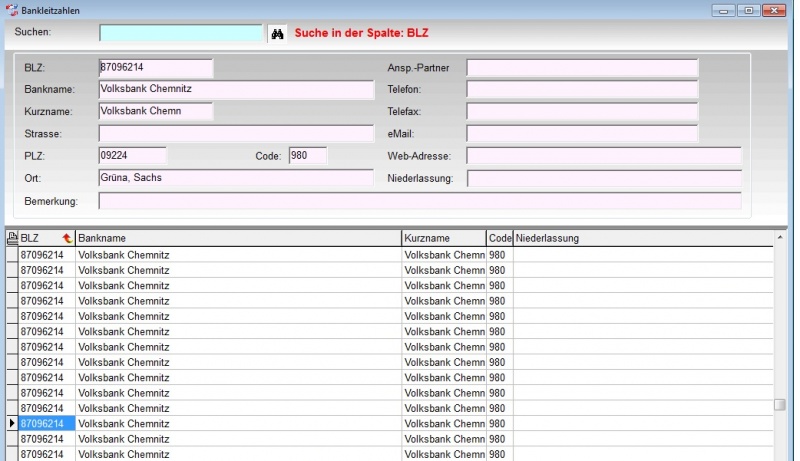
Task: Click the scroll-up arrow of the grid
Action: point(780,237)
